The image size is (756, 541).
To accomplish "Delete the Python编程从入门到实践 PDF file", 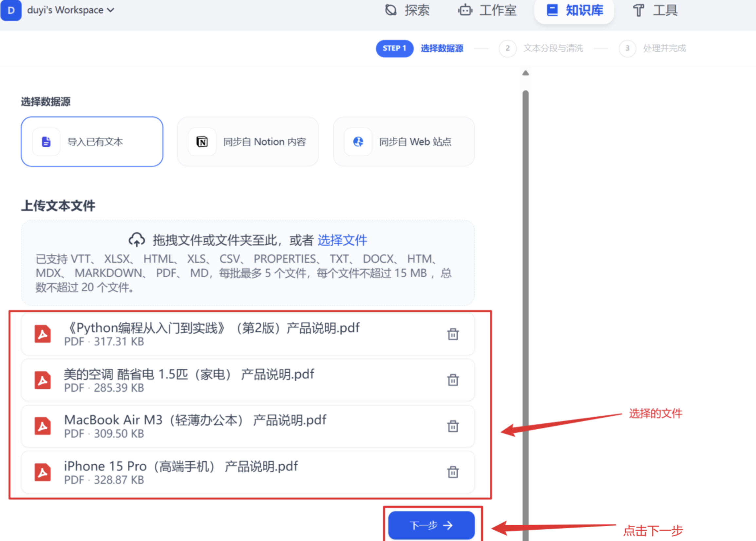I will [x=453, y=334].
